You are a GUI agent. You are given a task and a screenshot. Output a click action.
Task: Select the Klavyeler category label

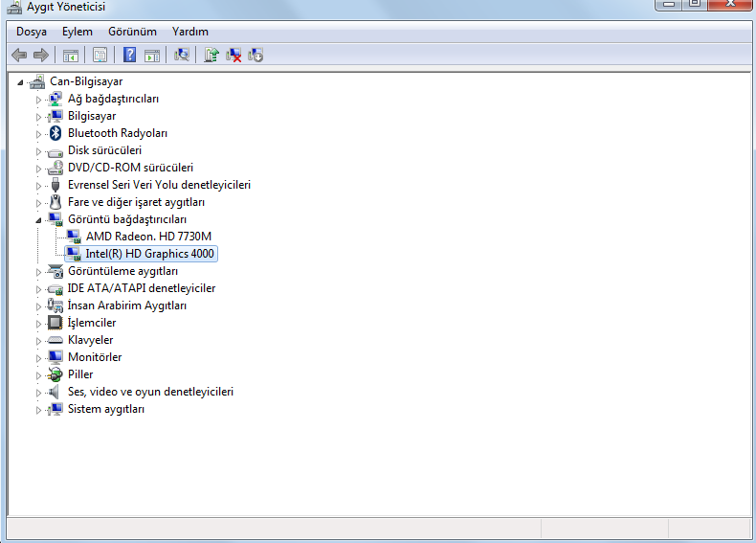[90, 340]
